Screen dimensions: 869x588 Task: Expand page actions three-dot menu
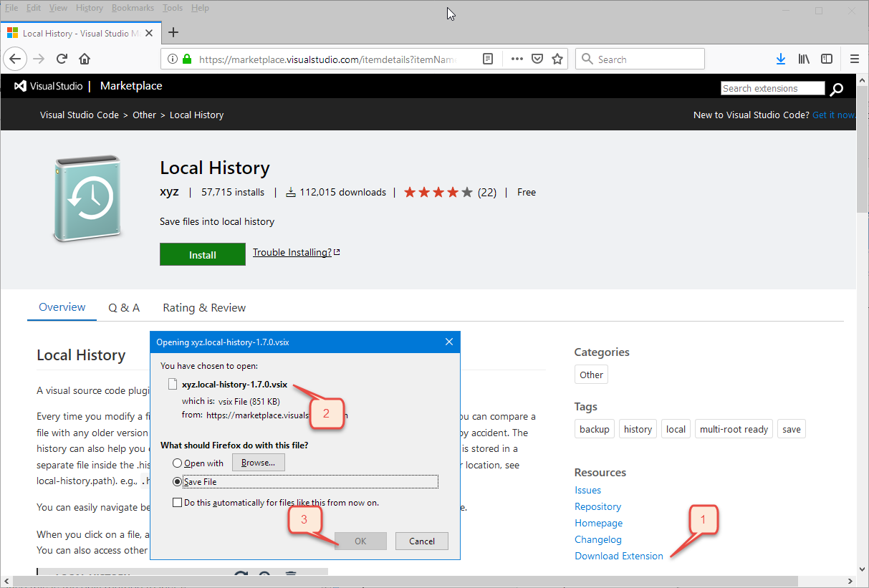tap(517, 59)
